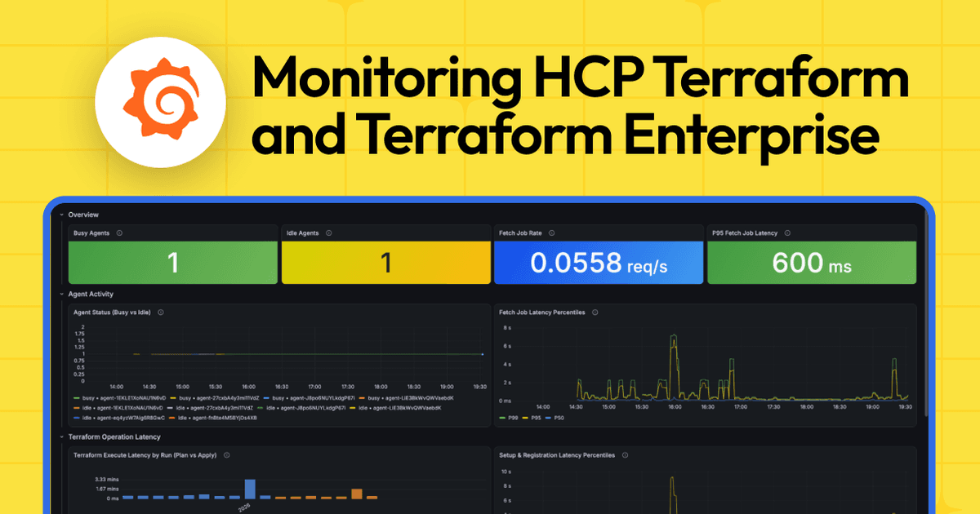Screen dimensions: 980x514
Task: Click the blue P50 legend swatch
Action: [548, 417]
